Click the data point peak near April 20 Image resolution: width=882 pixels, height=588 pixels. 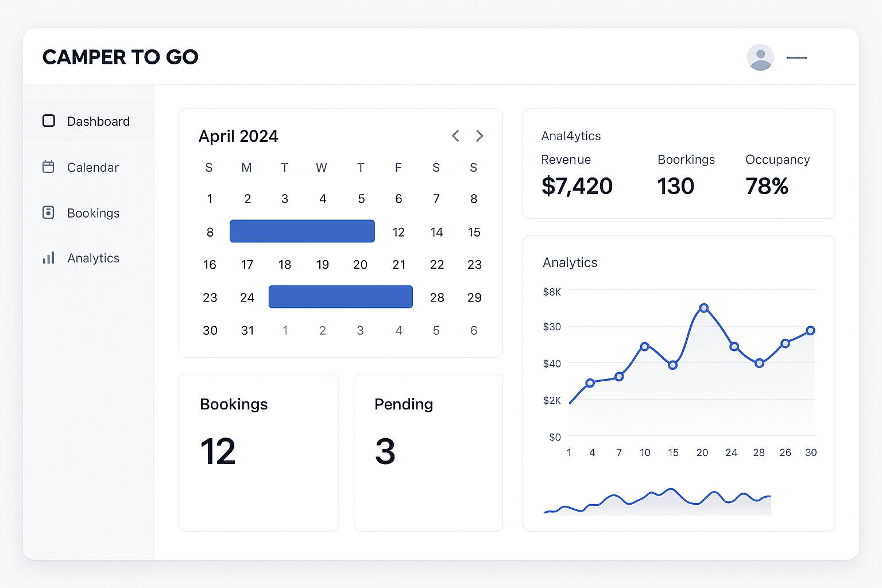[703, 308]
